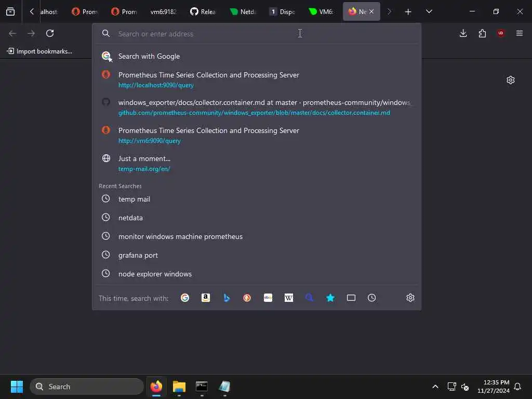
Task: Search this time with eBay icon
Action: coord(268,298)
